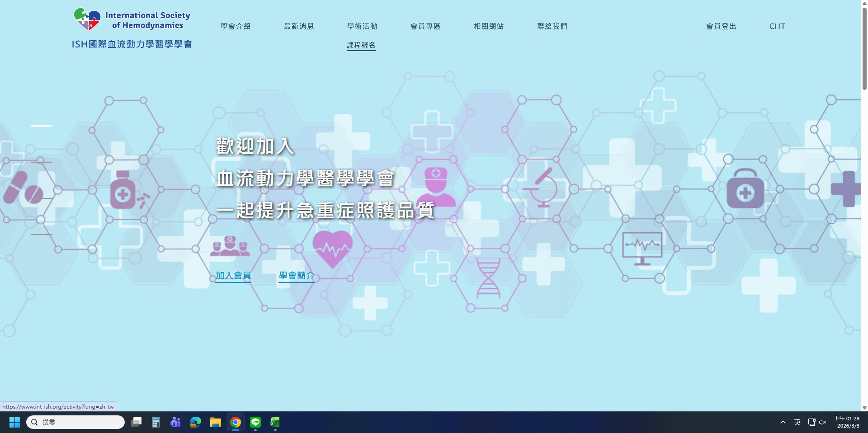The height and width of the screenshot is (433, 868).
Task: Select 課程報名 submenu link
Action: (x=361, y=45)
